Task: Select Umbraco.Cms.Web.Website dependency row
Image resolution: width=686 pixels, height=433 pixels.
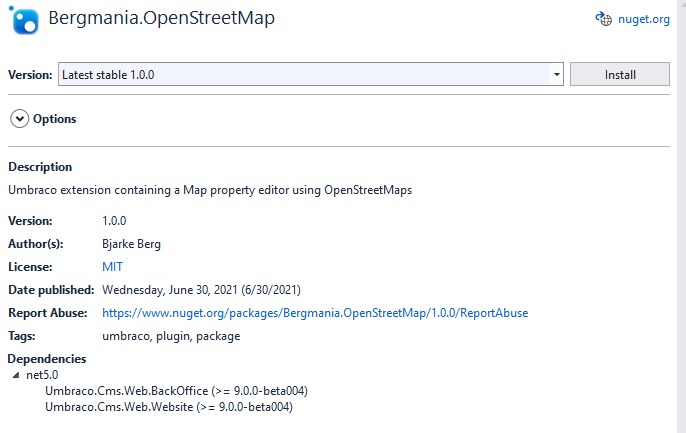Action: 169,407
